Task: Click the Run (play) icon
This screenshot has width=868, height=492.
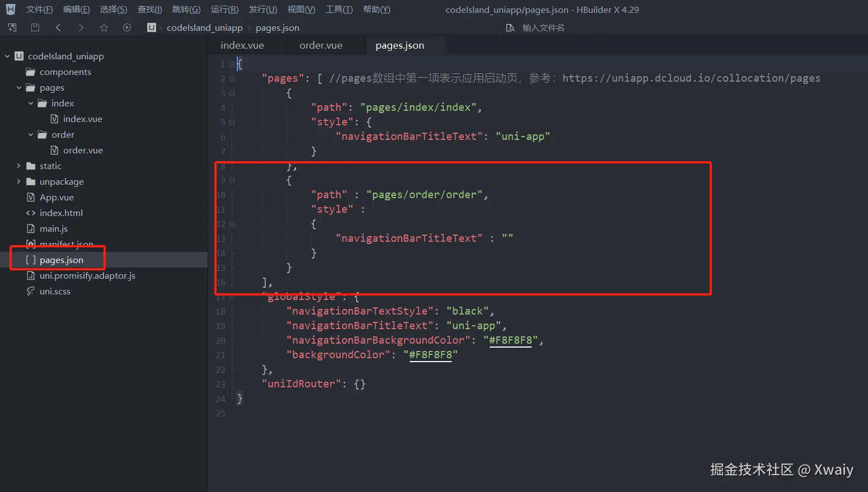Action: (x=126, y=27)
